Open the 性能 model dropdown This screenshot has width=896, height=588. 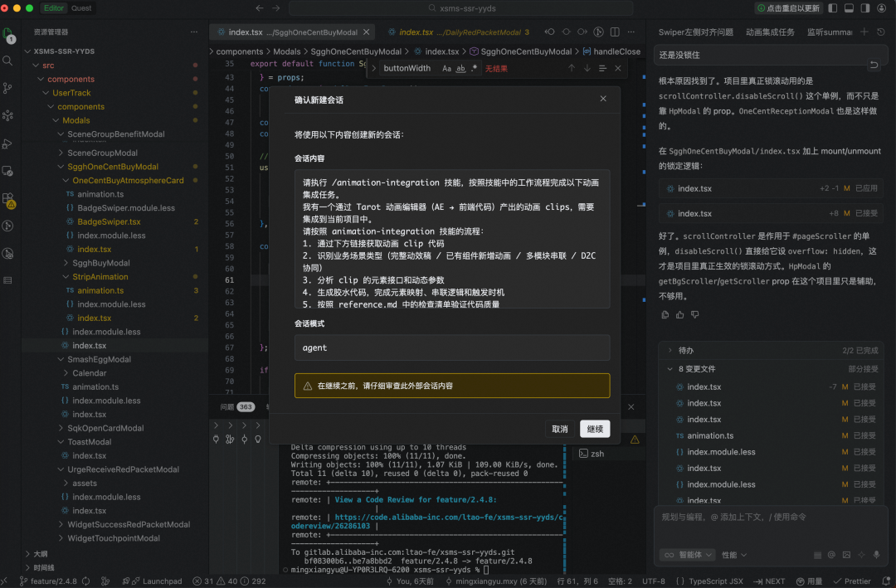[x=733, y=555]
